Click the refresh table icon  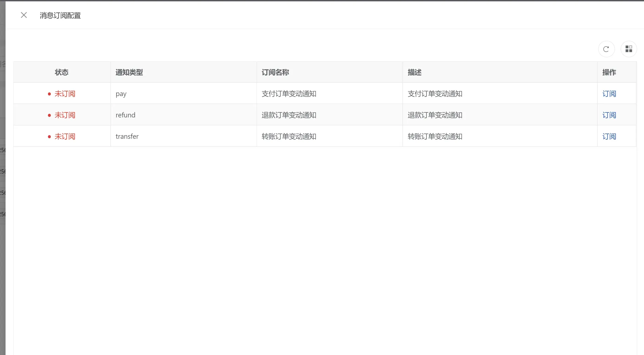tap(606, 49)
